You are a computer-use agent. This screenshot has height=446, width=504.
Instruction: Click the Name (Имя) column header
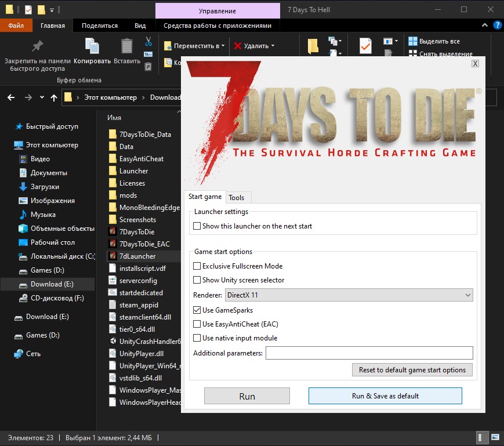coord(114,118)
